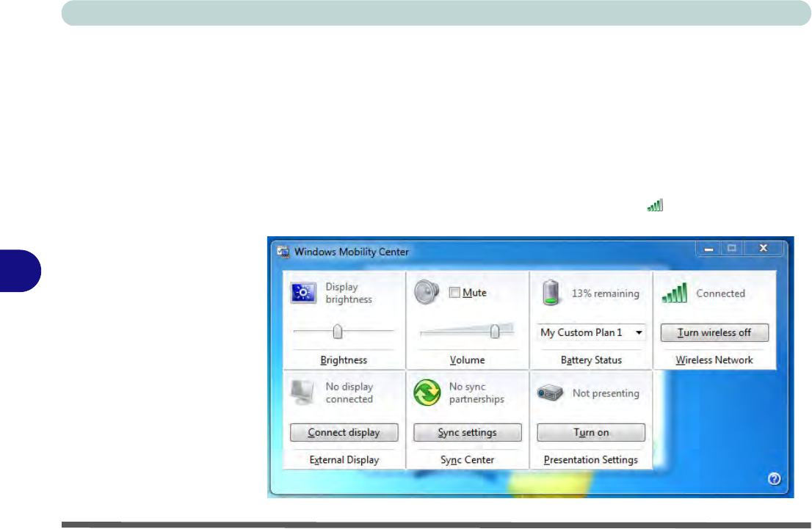The image size is (812, 529).
Task: Click the Presentation Settings label
Action: [x=590, y=459]
